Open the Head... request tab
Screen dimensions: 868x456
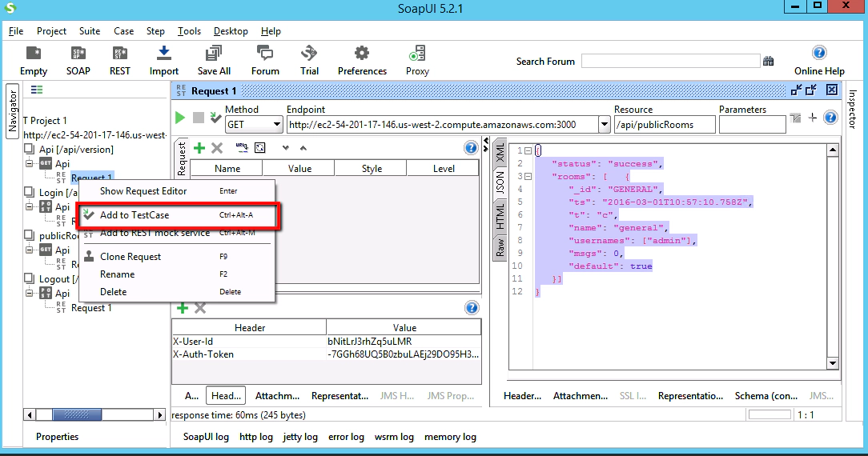226,396
